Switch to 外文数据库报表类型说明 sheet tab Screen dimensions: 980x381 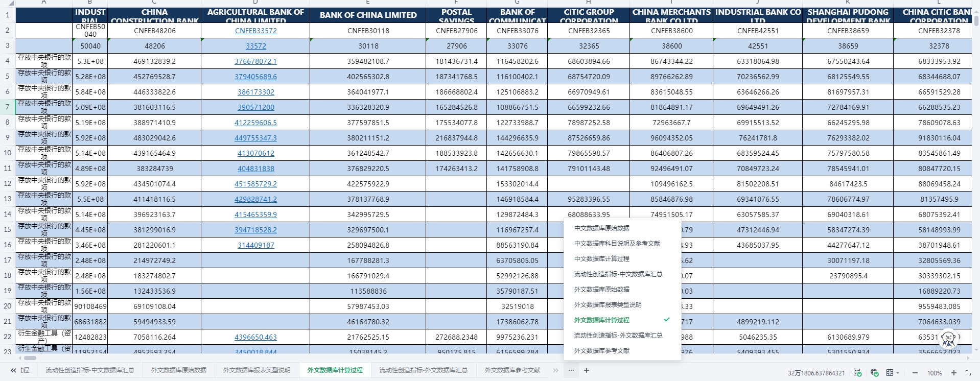pyautogui.click(x=256, y=370)
